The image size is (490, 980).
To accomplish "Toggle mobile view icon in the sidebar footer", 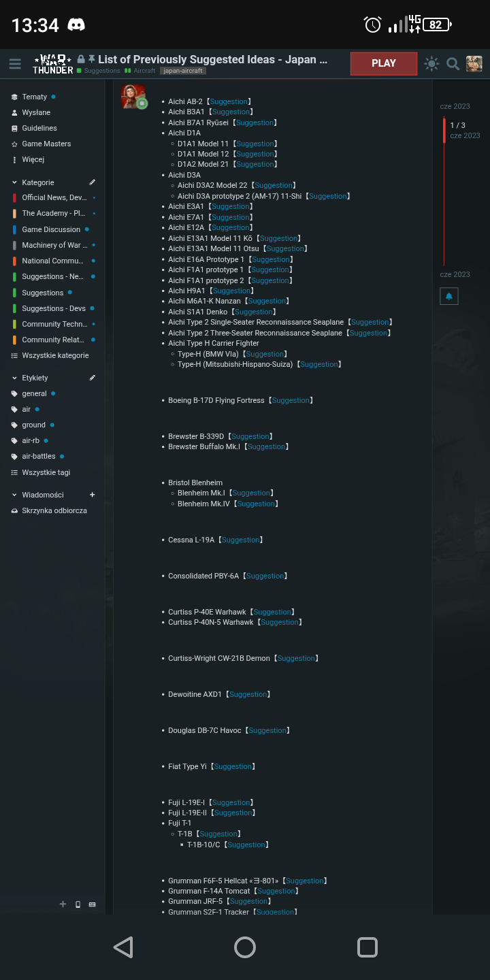I will 78,904.
